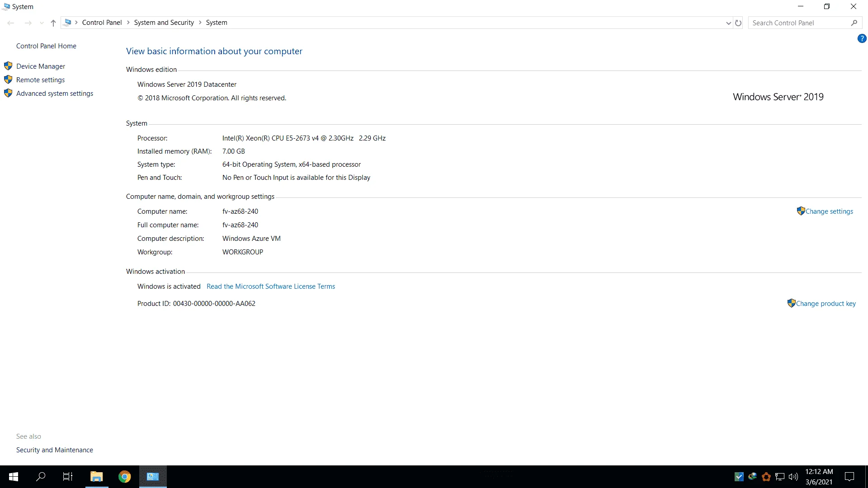Click shield icon beside Advanced system settings
868x488 pixels.
(8, 93)
